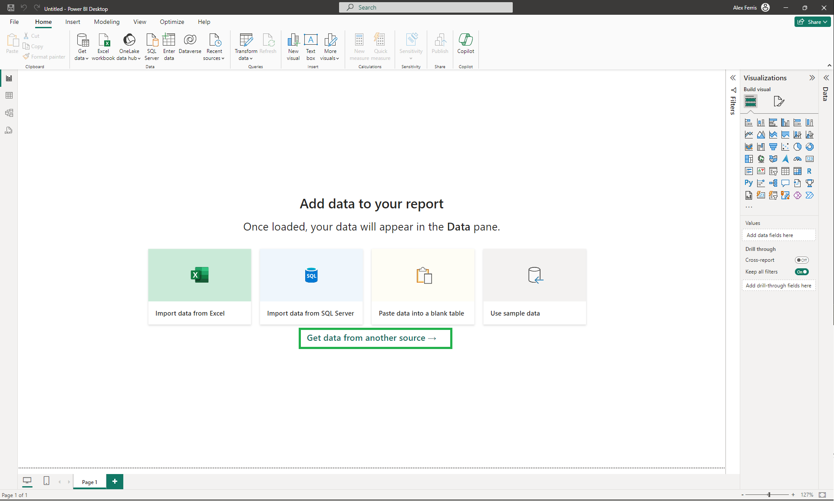Open Alex Ferris account menu
834x504 pixels.
[x=751, y=7]
